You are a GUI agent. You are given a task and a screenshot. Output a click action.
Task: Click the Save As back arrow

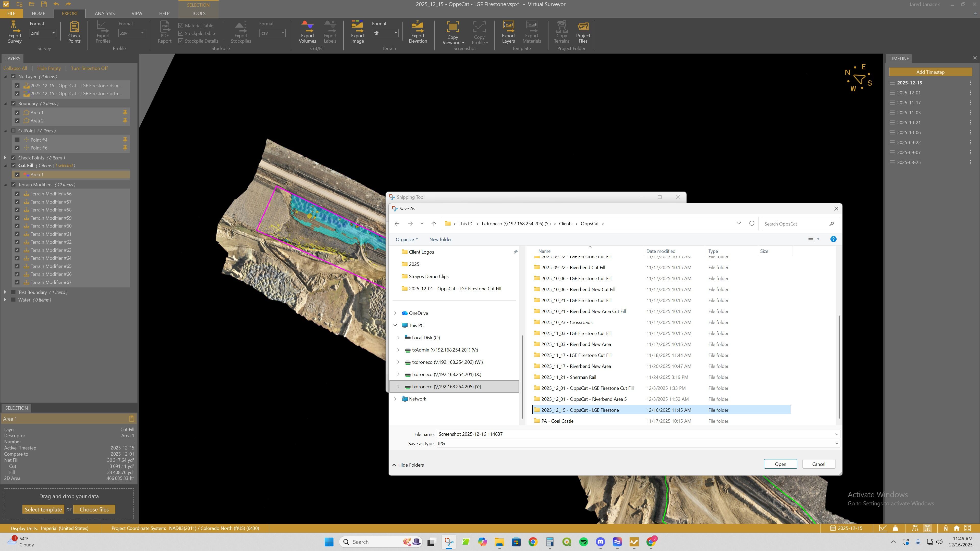(397, 224)
